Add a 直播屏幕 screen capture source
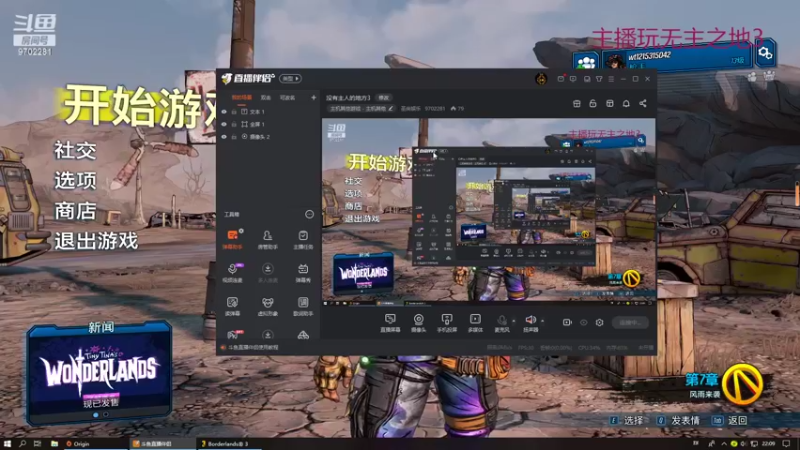 click(390, 323)
